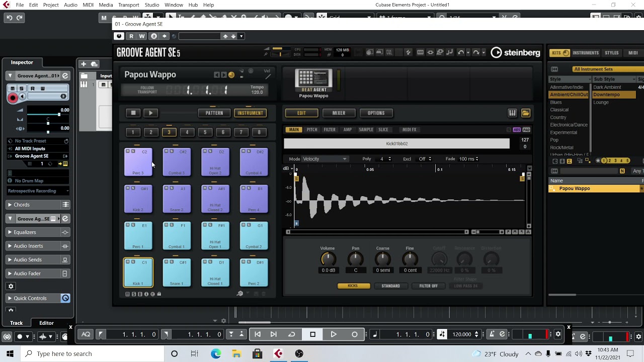Open the Studio menu
644x362 pixels.
coord(152,5)
